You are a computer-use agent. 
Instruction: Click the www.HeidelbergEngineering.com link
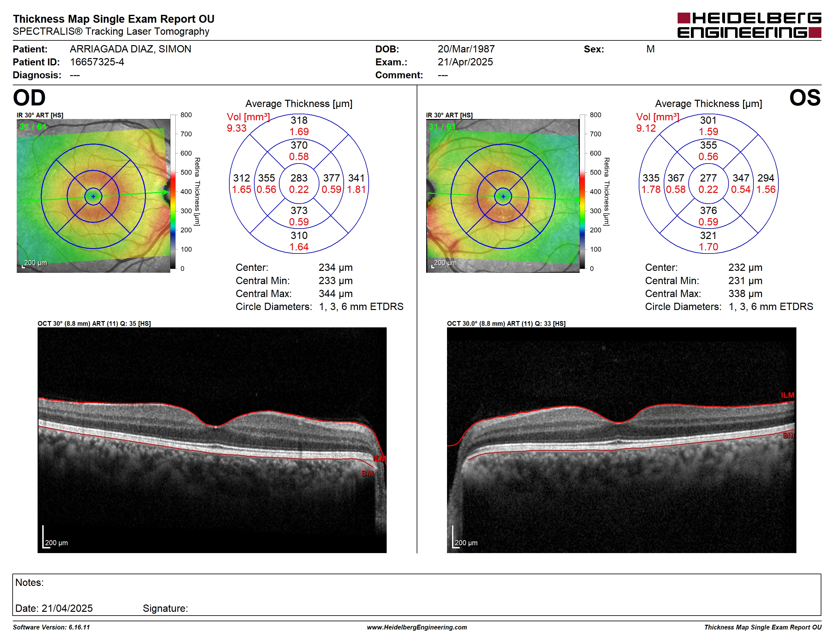click(x=417, y=627)
